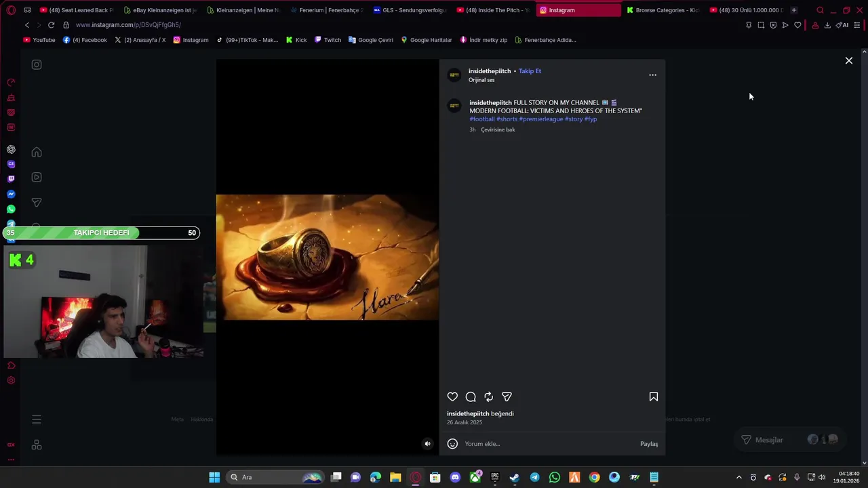Expand hidden system tray icons chevron
This screenshot has height=488, width=868.
point(739,477)
